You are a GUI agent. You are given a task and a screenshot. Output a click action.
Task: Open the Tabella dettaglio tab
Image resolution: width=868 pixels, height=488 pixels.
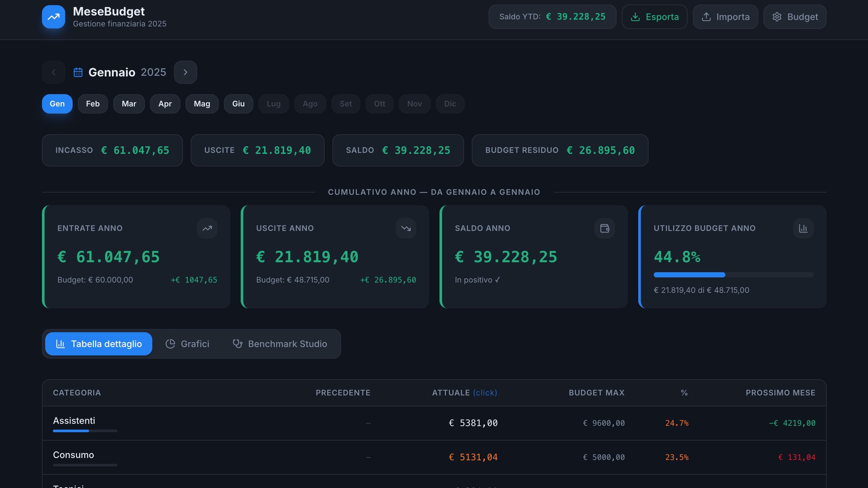point(99,344)
